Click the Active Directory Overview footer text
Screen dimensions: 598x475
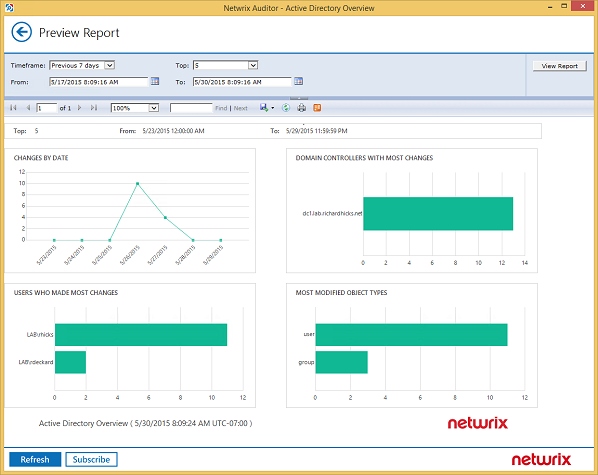[x=145, y=423]
